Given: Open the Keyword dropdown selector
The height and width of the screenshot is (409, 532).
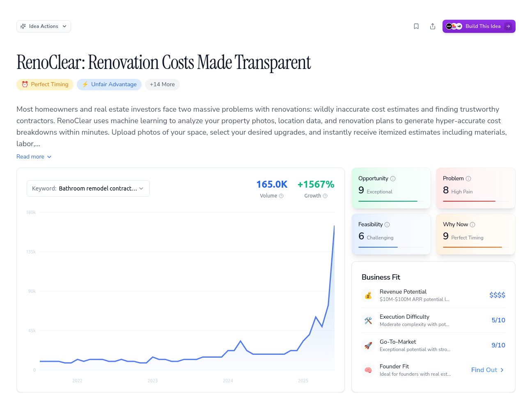Looking at the screenshot, I should coord(88,188).
